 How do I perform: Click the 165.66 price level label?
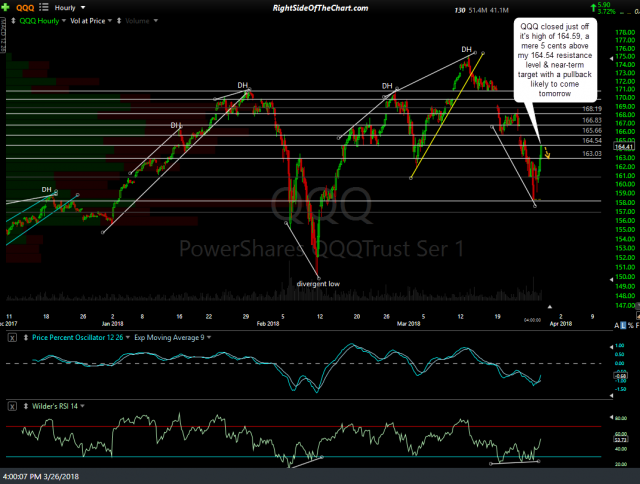coord(592,131)
